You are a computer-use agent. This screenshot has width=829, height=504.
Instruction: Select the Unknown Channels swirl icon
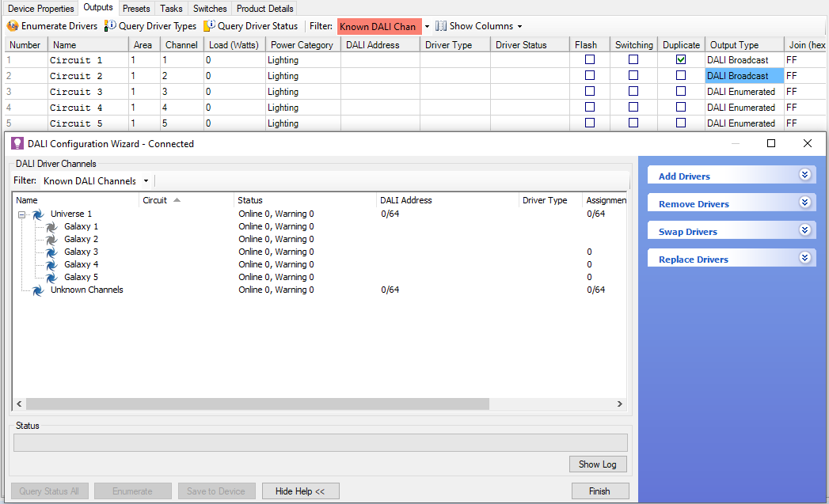click(x=37, y=290)
